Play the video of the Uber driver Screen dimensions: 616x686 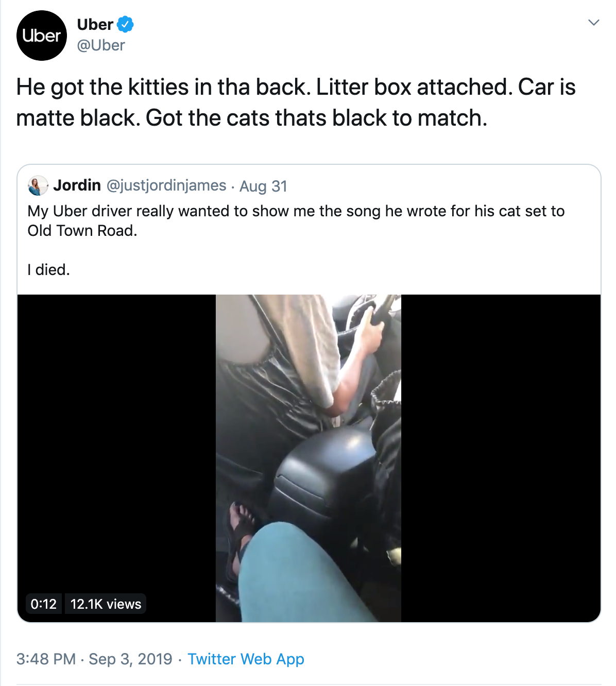pyautogui.click(x=308, y=458)
